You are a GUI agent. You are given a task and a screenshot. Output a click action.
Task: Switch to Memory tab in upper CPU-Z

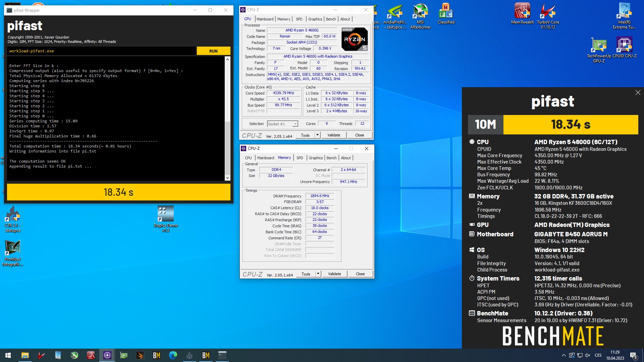pos(284,19)
